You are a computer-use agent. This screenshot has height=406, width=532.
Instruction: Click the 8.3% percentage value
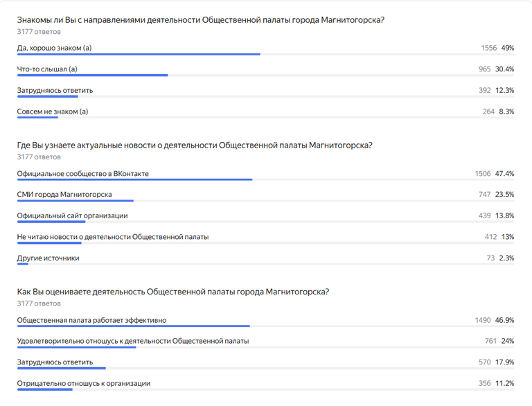point(506,112)
